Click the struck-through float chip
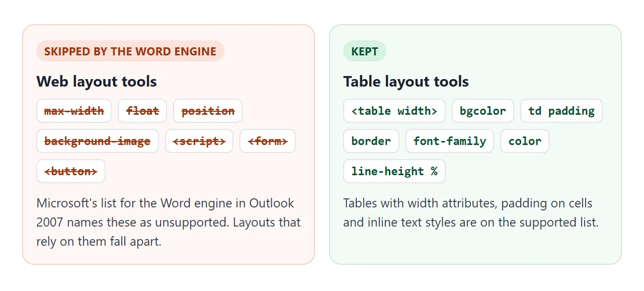644x291 pixels. pyautogui.click(x=142, y=111)
